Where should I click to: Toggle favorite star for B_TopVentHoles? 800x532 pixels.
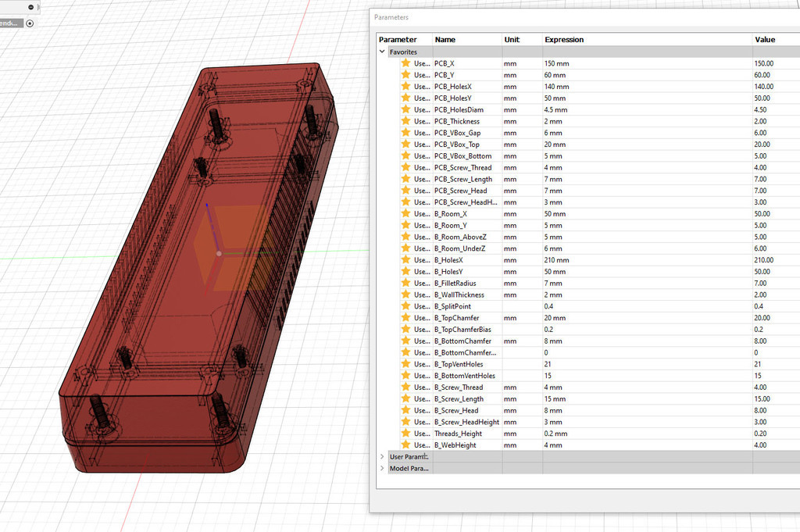[x=405, y=364]
